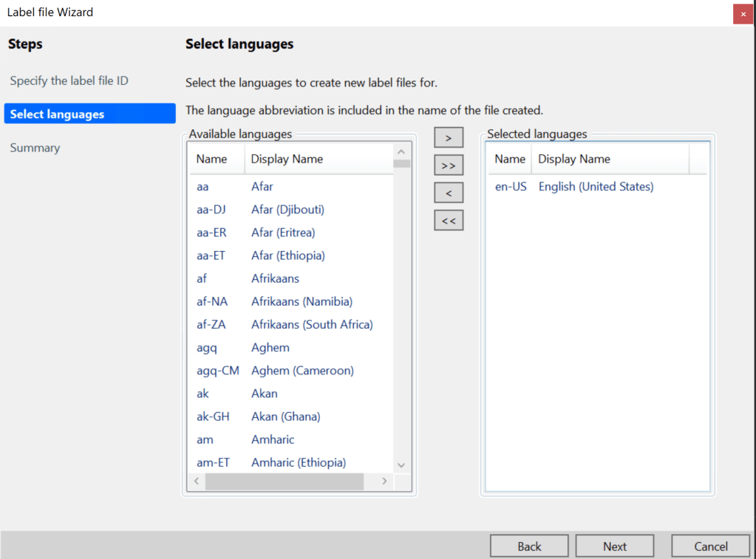The height and width of the screenshot is (559, 756).
Task: Click left arrow of horizontal scrollbar
Action: 197,481
